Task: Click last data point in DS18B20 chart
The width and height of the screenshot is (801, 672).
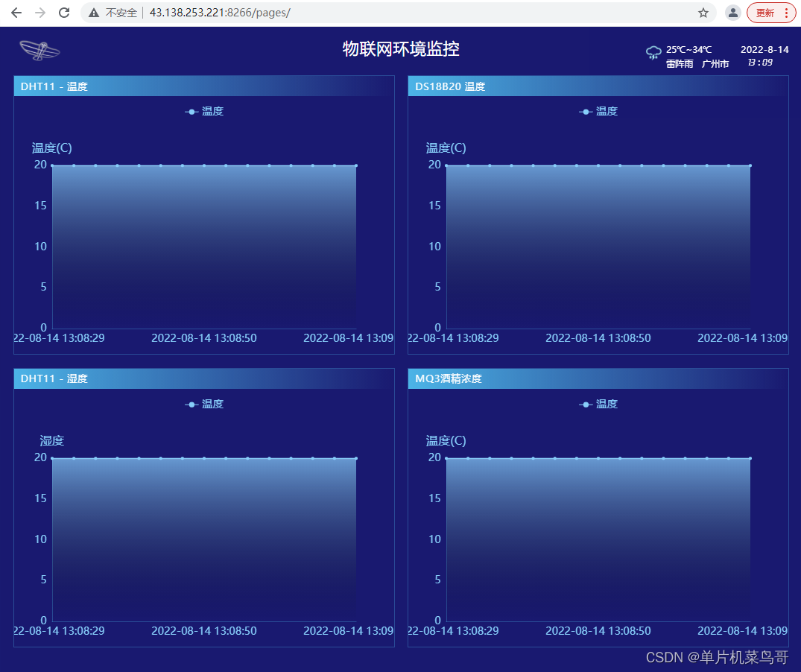Action: (750, 165)
